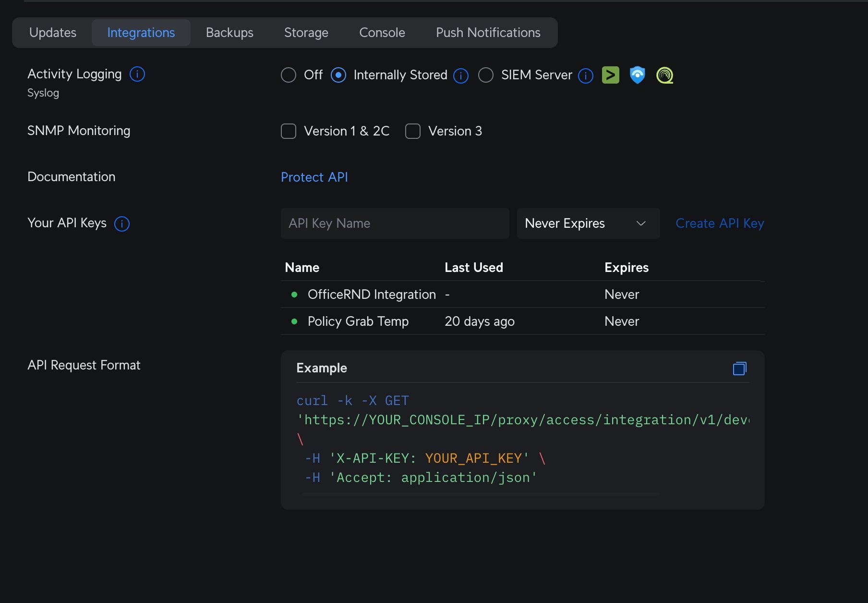Open the Protect API documentation link
Image resolution: width=868 pixels, height=603 pixels.
314,177
